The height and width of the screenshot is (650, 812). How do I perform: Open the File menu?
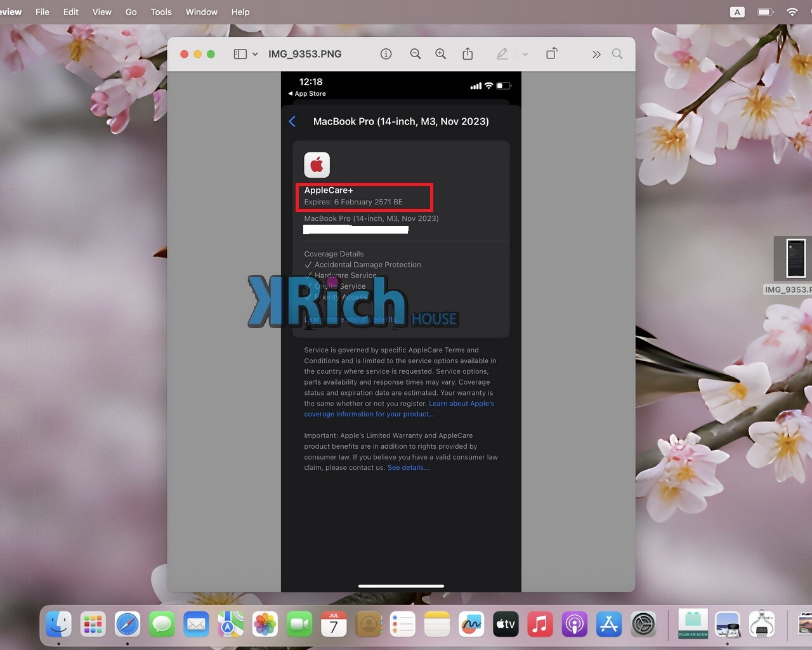[43, 12]
